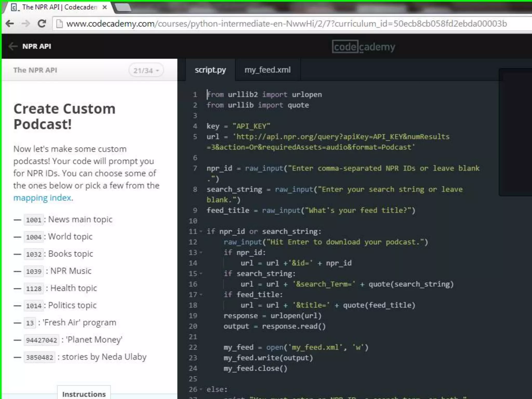The width and height of the screenshot is (532, 399).
Task: Collapse the code fold at line 15
Action: pyautogui.click(x=201, y=274)
